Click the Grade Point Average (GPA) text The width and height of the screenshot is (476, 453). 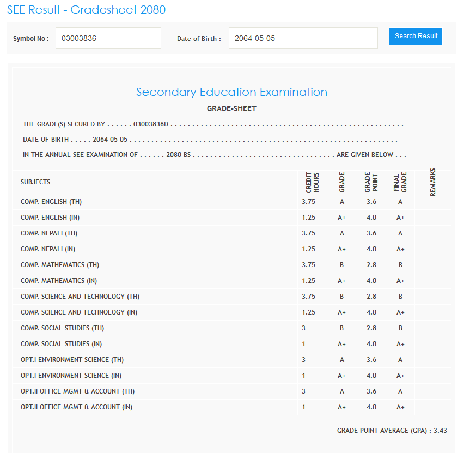pyautogui.click(x=392, y=431)
